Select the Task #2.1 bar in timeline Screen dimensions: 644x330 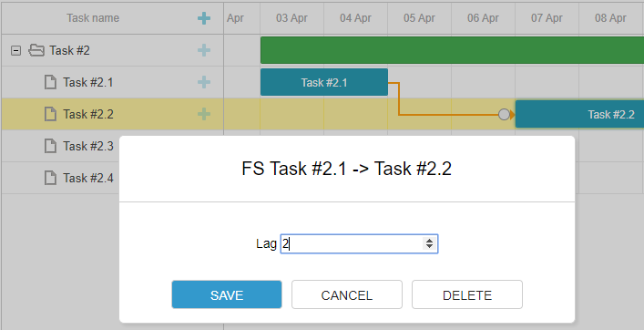(324, 82)
